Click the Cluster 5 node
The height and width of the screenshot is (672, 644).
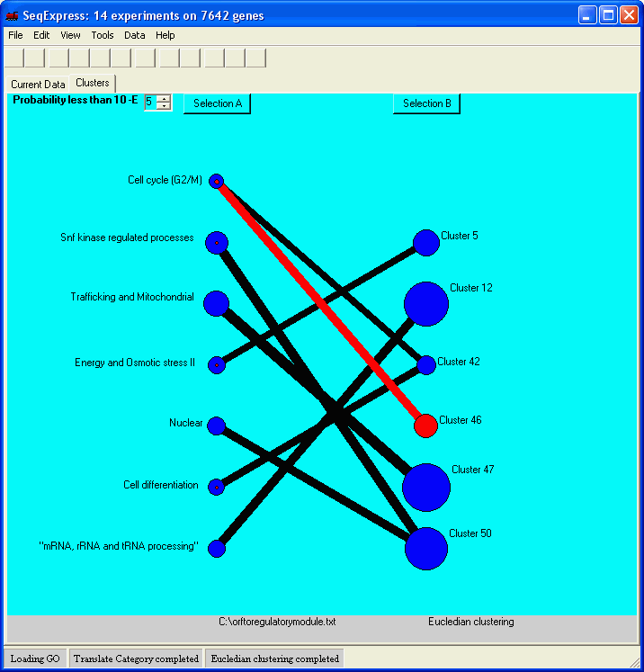pos(425,243)
